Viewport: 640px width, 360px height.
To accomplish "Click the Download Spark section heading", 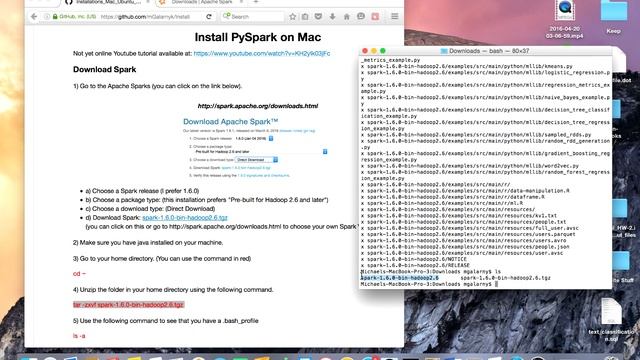I will click(x=104, y=69).
